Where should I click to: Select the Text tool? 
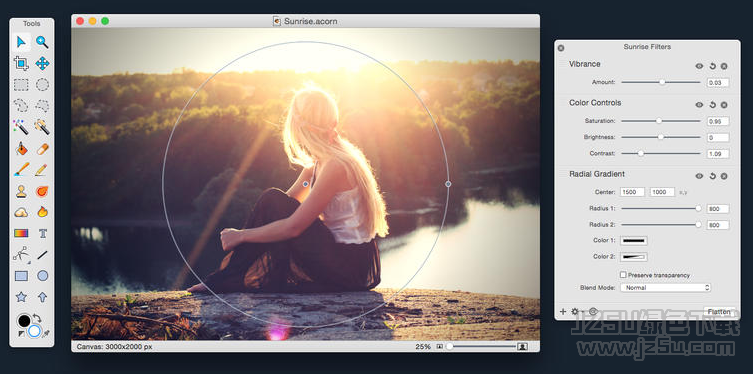click(x=42, y=233)
